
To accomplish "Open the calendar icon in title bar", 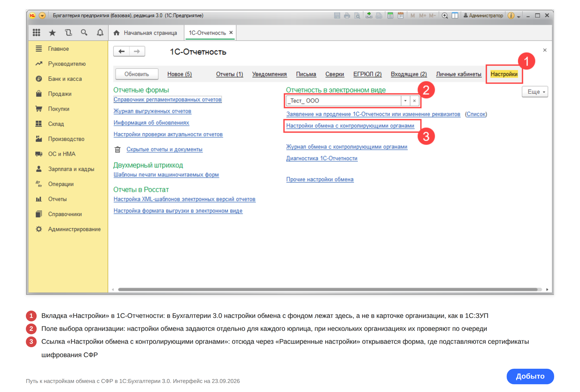I will click(x=401, y=16).
